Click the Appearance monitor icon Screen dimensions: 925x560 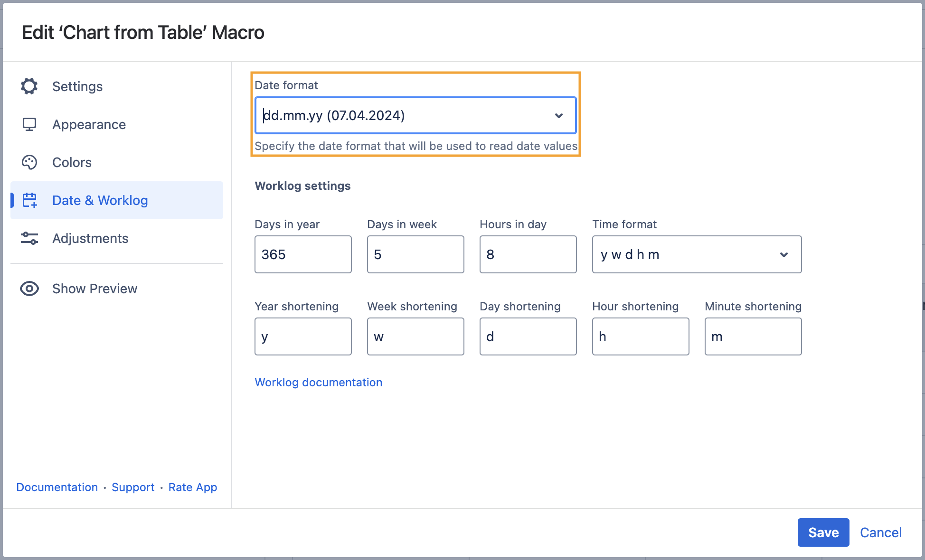click(29, 124)
